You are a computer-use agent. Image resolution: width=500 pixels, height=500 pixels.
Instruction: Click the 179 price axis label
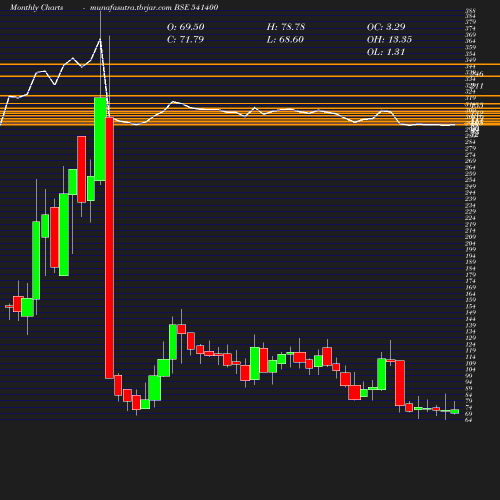click(x=470, y=275)
